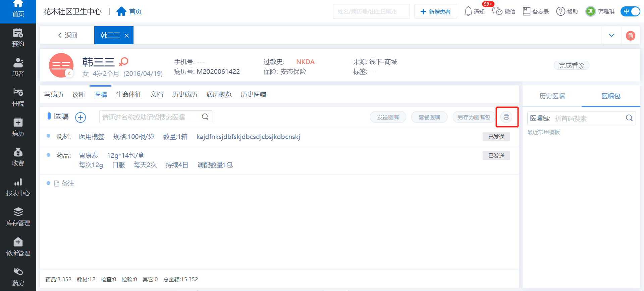Image resolution: width=644 pixels, height=291 pixels.
Task: Click the print orders printer icon
Action: pyautogui.click(x=506, y=117)
